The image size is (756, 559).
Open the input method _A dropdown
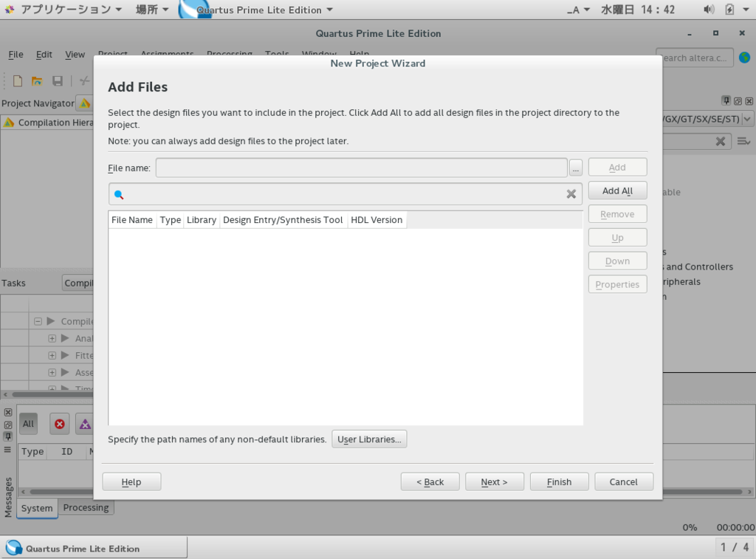(579, 10)
